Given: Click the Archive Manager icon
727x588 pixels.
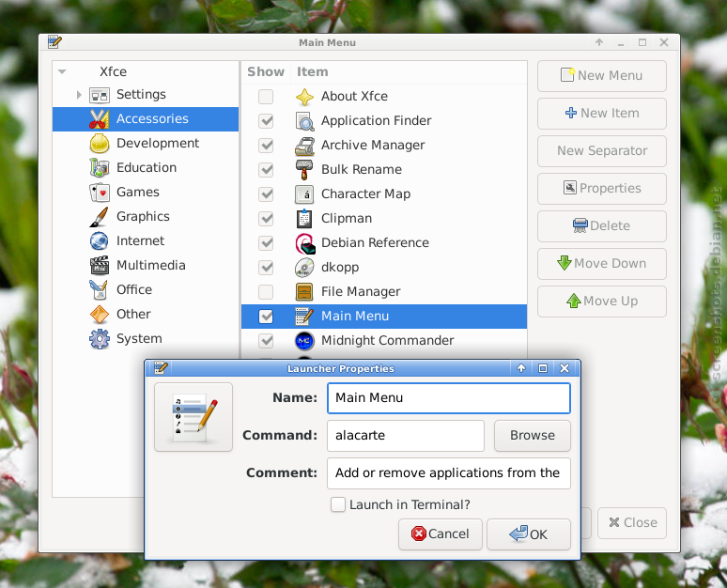Looking at the screenshot, I should [x=304, y=146].
